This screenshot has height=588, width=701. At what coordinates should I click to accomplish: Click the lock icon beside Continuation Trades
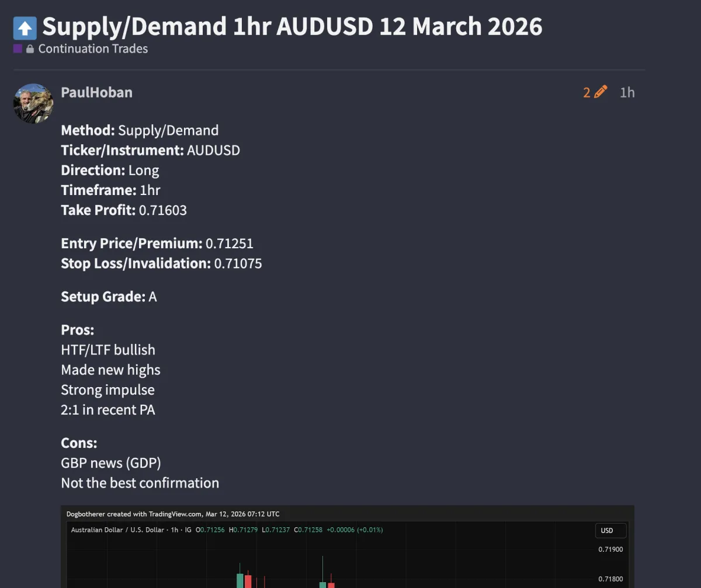pos(30,49)
